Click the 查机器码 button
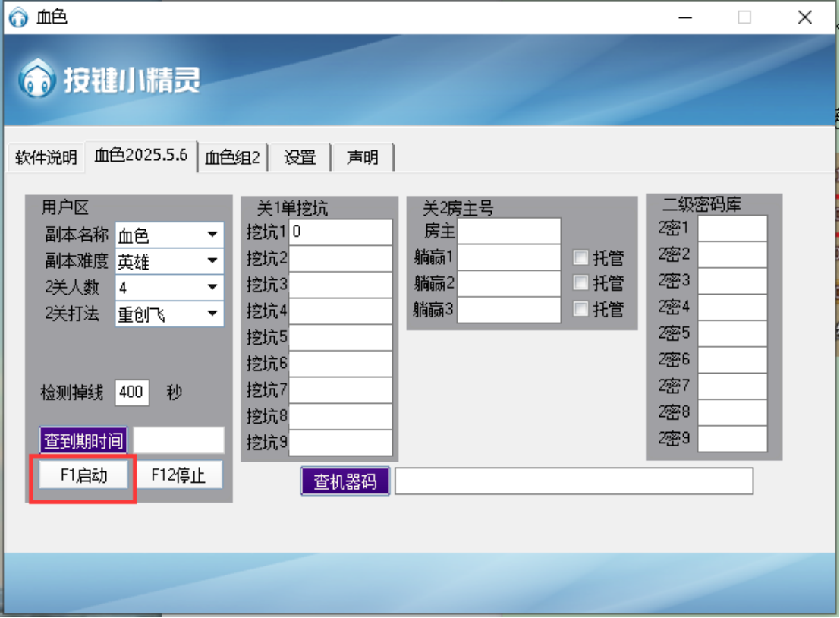840x618 pixels. pyautogui.click(x=345, y=481)
